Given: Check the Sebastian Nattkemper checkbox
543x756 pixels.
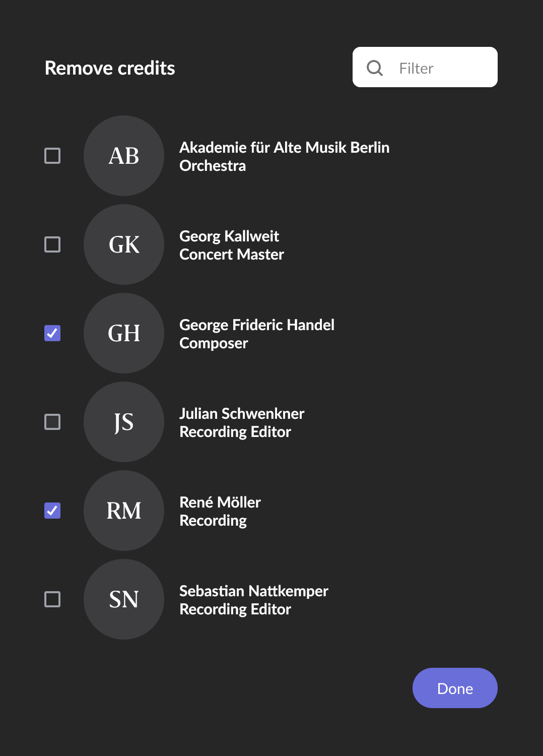Looking at the screenshot, I should (x=52, y=599).
